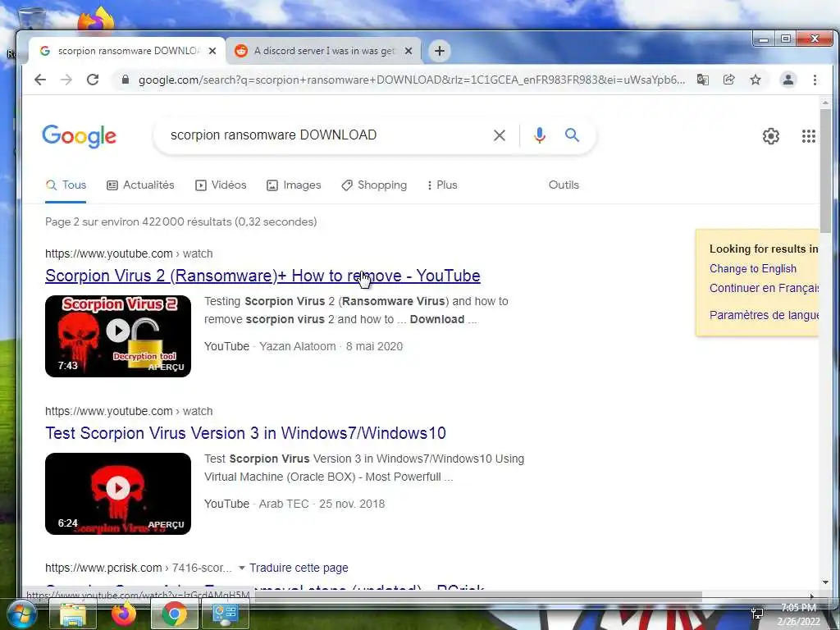The image size is (840, 630).
Task: Switch to the scorpion ransomware DOWNLOAD tab
Action: [x=126, y=51]
